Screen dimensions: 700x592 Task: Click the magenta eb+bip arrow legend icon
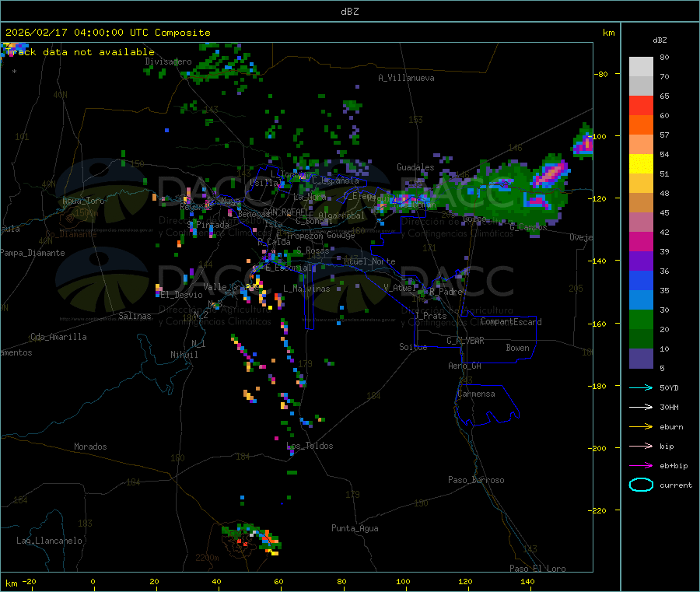(x=641, y=465)
